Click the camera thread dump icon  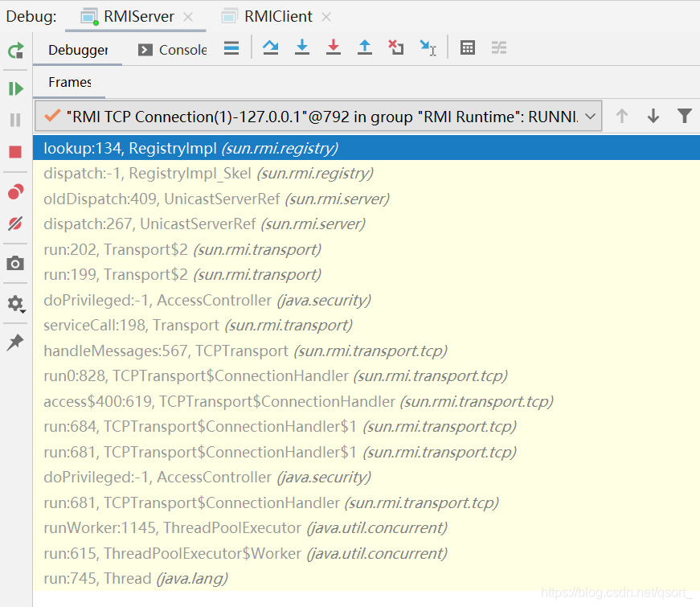(x=15, y=263)
